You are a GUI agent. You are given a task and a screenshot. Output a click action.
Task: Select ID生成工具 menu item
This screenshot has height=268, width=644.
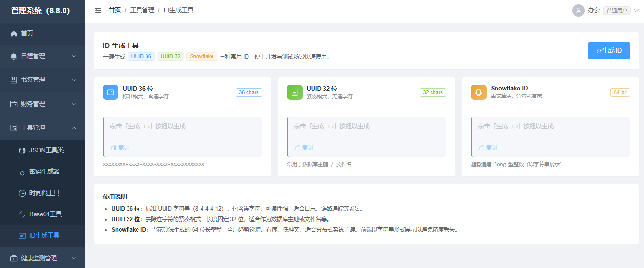click(x=43, y=235)
